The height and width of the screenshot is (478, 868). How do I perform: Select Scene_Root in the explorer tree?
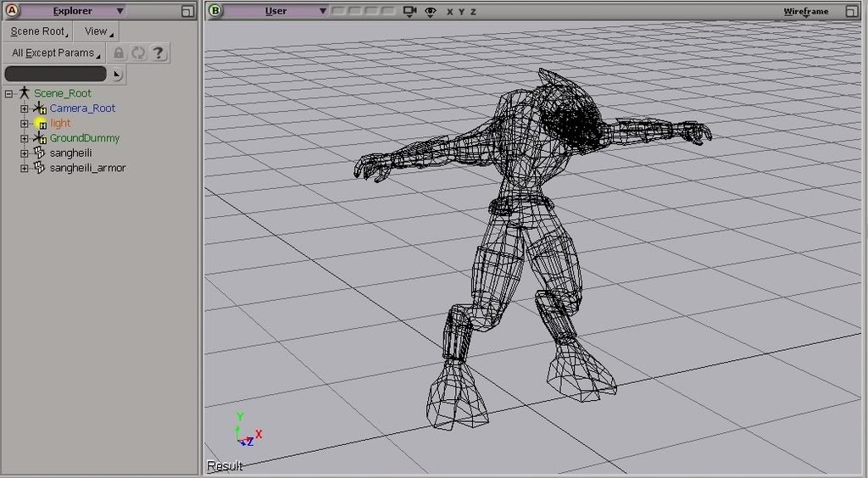click(x=63, y=93)
